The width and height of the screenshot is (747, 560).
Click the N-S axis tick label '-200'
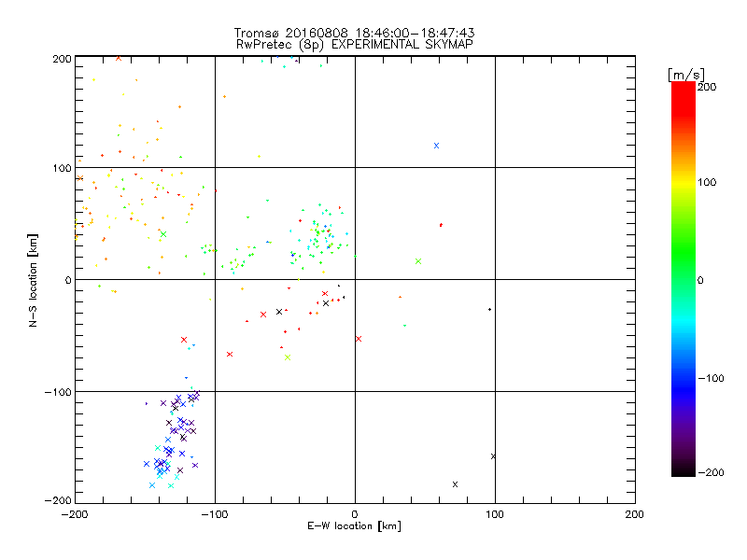[x=58, y=501]
